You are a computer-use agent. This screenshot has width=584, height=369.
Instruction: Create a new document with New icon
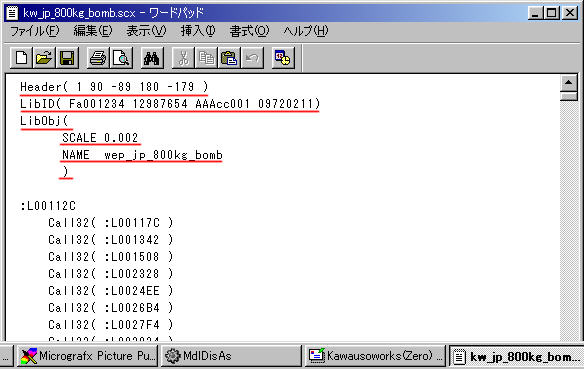point(21,58)
